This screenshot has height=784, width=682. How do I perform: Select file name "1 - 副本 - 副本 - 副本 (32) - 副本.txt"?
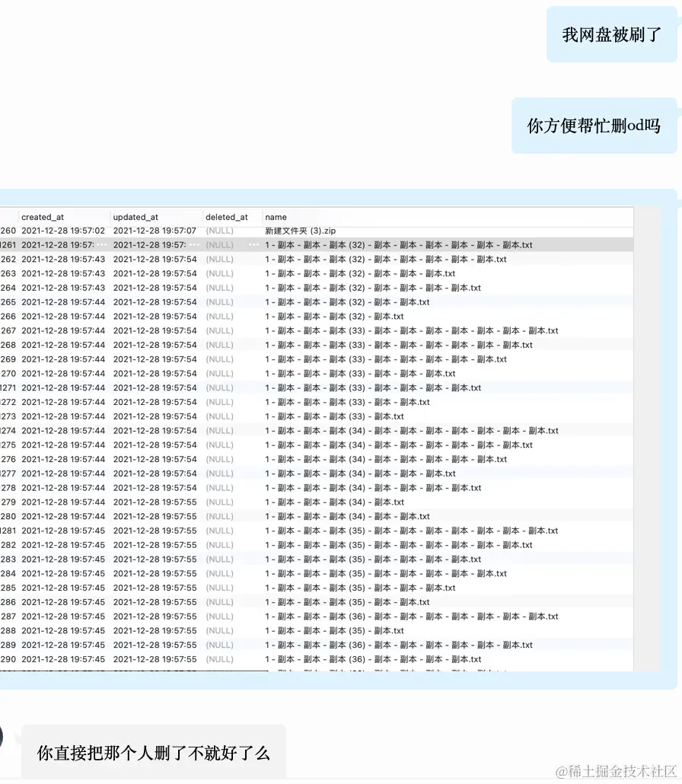(334, 317)
